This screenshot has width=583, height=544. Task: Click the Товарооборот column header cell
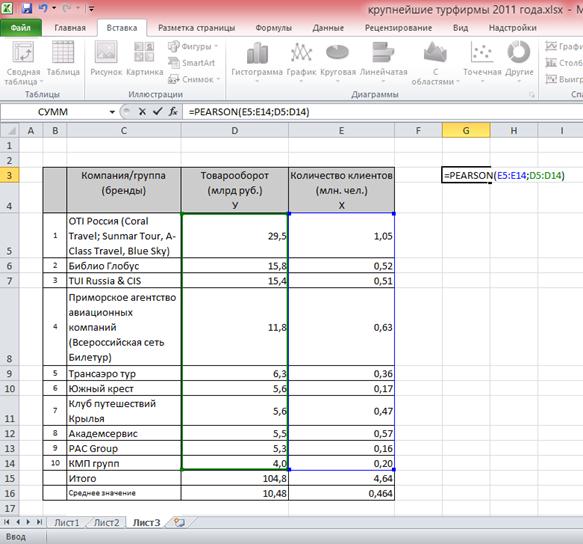[235, 190]
